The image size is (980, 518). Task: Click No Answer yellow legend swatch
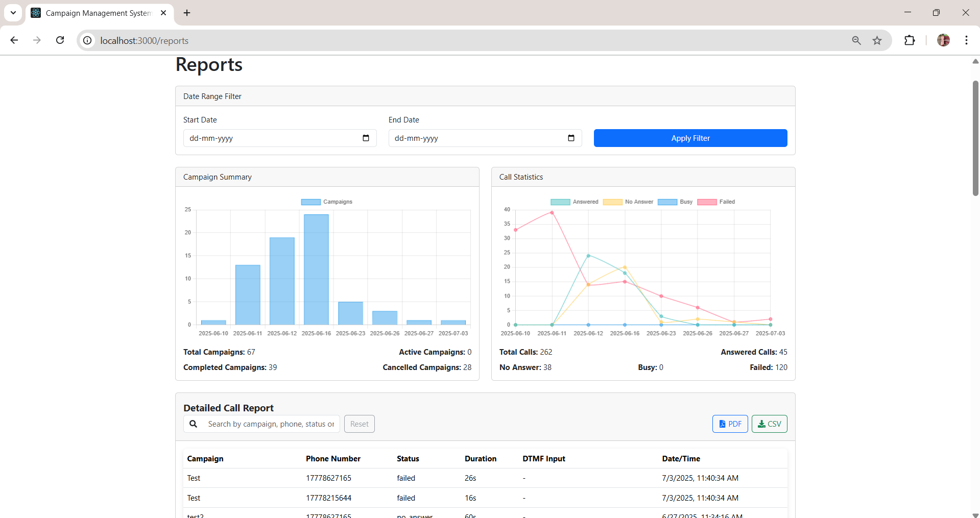click(x=612, y=202)
